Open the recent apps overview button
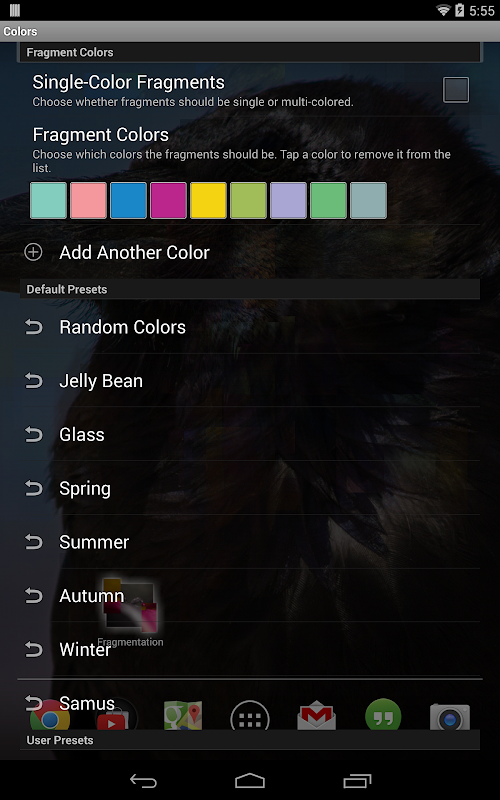Viewport: 500px width, 800px height. (x=357, y=781)
